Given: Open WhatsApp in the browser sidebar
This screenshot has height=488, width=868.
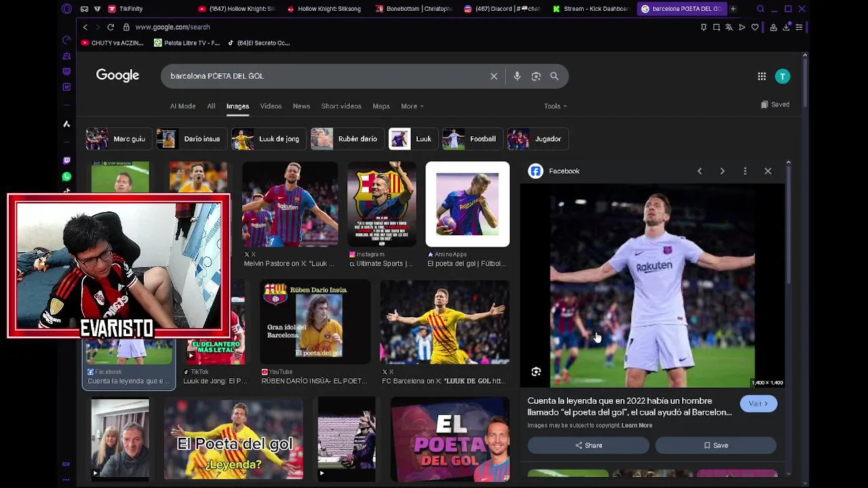Looking at the screenshot, I should [66, 176].
